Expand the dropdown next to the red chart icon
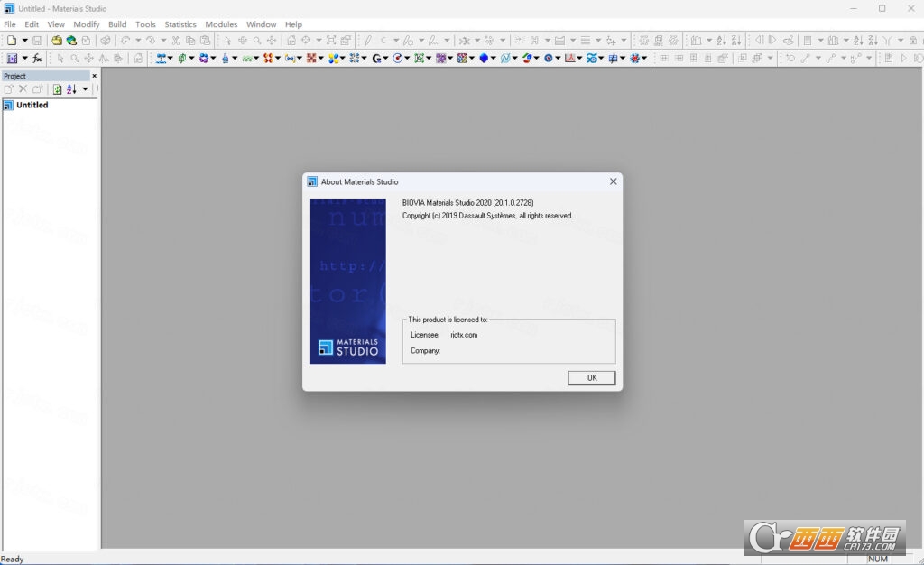The height and width of the screenshot is (565, 924). click(x=579, y=58)
